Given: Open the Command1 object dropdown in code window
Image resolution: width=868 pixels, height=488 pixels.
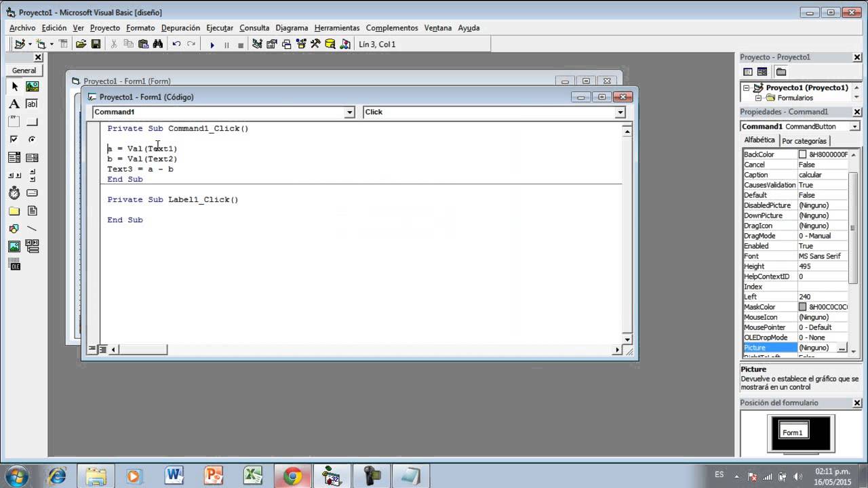Looking at the screenshot, I should [350, 113].
